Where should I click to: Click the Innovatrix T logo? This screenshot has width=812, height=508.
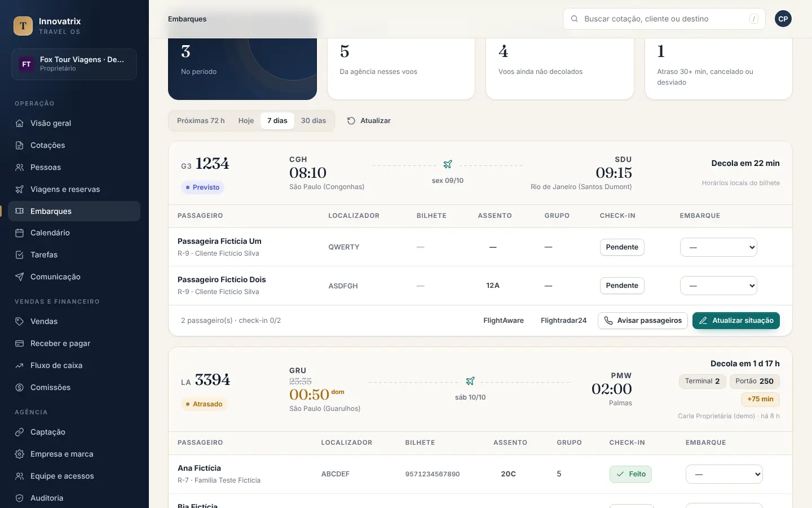coord(23,26)
